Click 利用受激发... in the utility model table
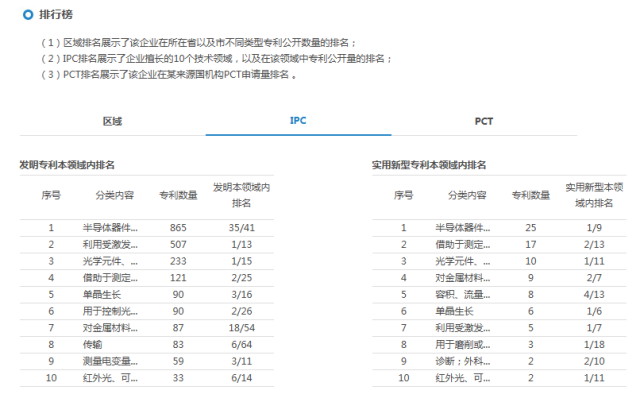This screenshot has width=640, height=398. [463, 328]
